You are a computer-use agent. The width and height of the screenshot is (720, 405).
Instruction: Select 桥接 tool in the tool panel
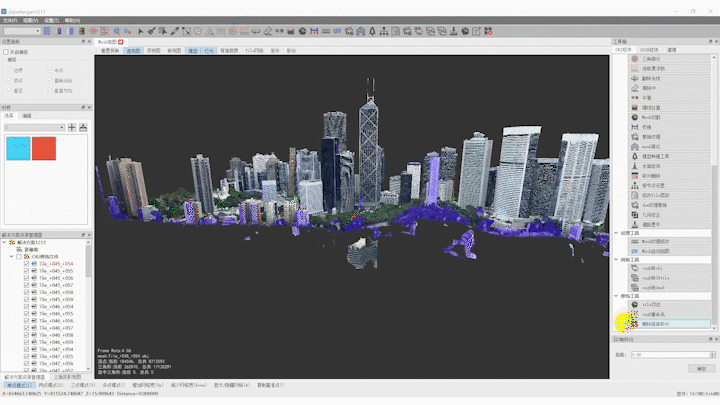pos(669,127)
